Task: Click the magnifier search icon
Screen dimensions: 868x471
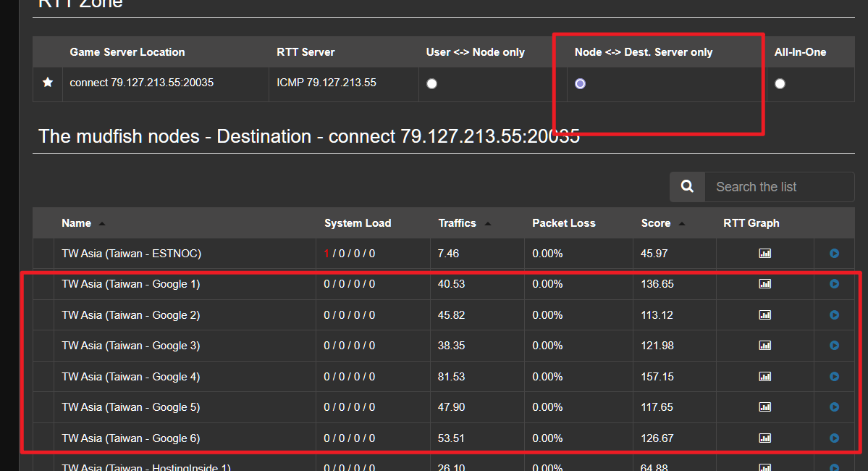Action: (x=687, y=187)
